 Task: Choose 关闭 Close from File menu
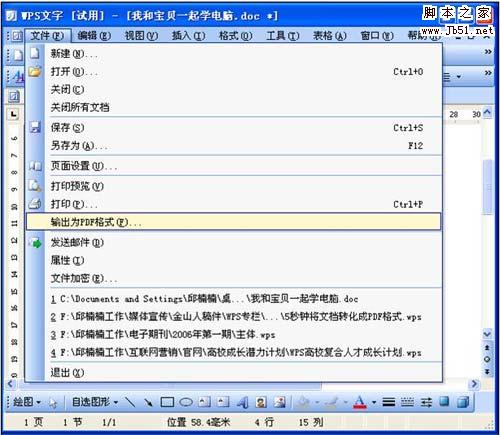234,89
